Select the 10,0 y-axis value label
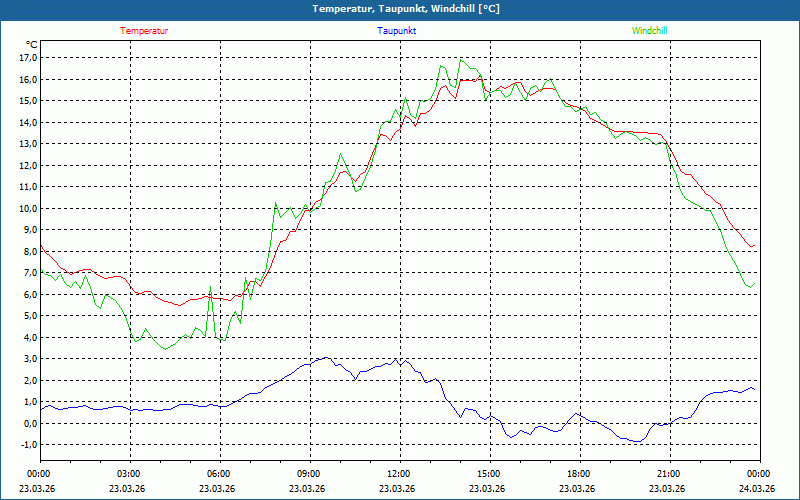Screen dimensions: 800x500 tap(28, 208)
